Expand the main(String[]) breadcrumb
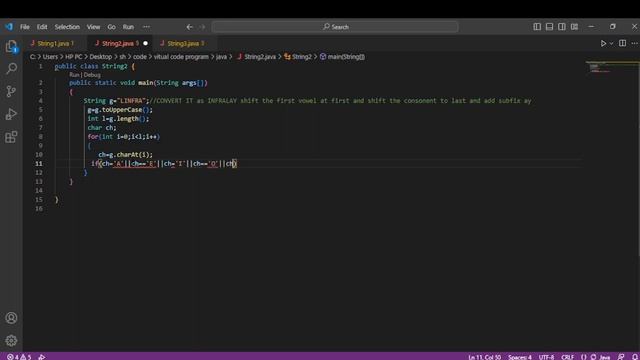The width and height of the screenshot is (640, 360). (x=342, y=57)
